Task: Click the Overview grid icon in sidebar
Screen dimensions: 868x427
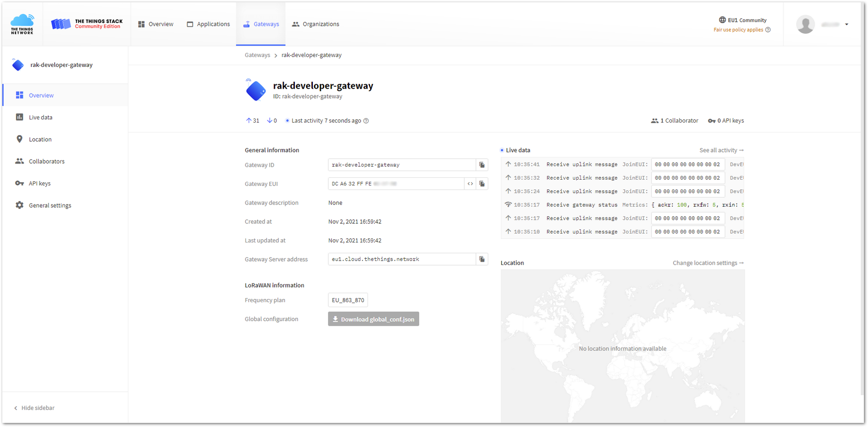Action: point(19,95)
